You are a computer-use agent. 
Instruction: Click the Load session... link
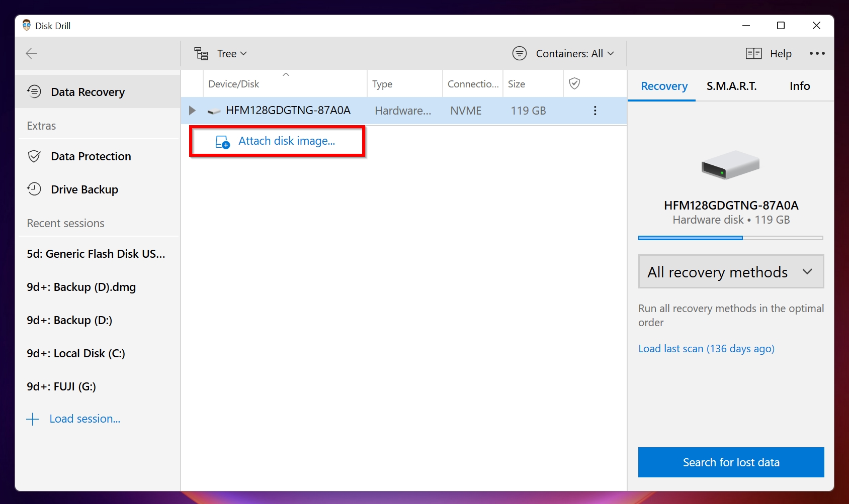85,419
